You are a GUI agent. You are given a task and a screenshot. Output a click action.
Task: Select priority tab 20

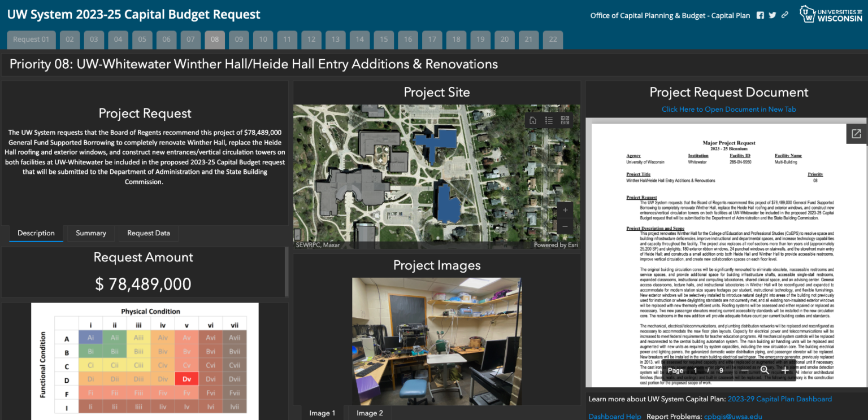pos(505,40)
